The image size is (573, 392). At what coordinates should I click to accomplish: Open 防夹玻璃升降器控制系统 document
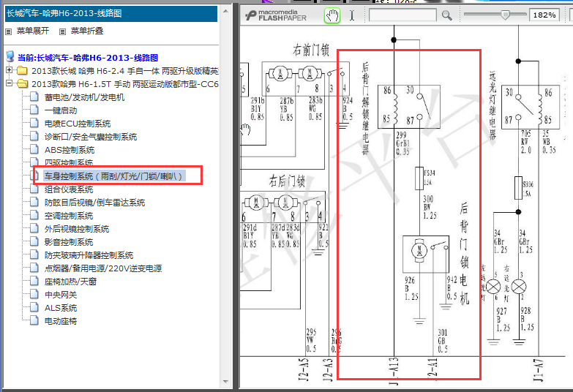(89, 255)
